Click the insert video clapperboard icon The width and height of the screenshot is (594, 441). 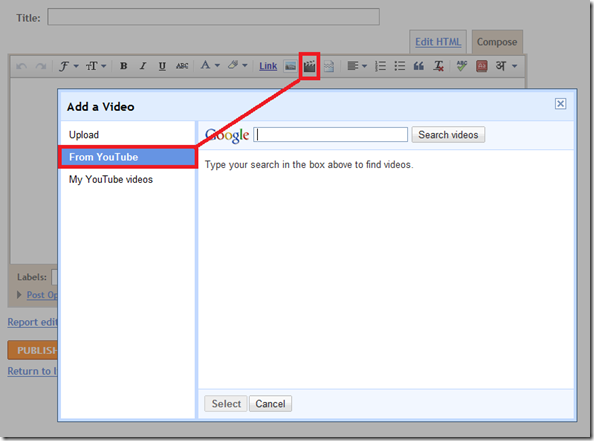(x=310, y=67)
